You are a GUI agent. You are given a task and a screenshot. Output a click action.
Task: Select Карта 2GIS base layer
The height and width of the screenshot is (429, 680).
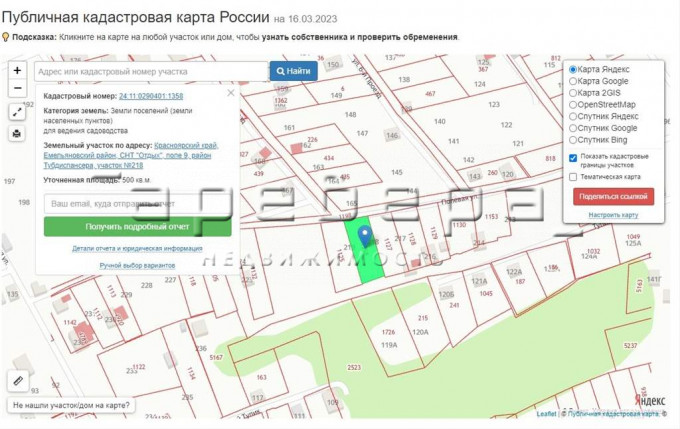point(573,93)
